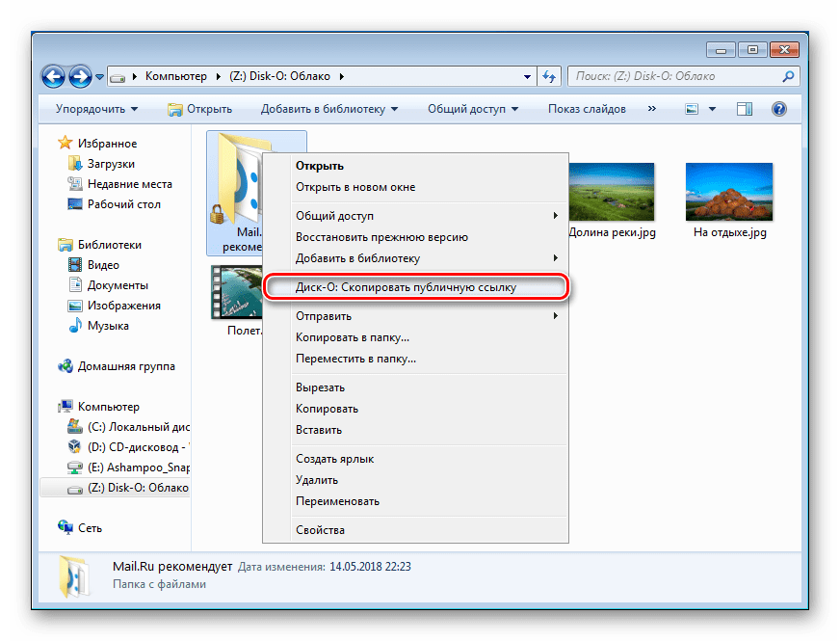Expand the Общий доступ toolbar dropdown
This screenshot has height=641, width=840.
click(472, 109)
